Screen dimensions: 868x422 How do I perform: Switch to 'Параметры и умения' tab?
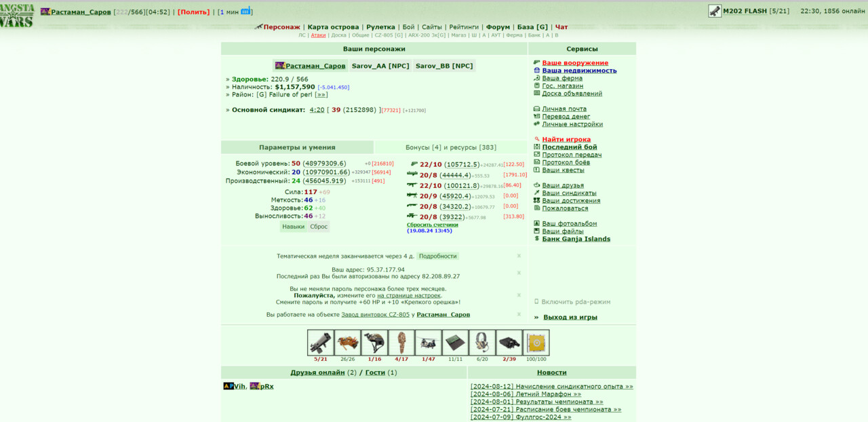[x=297, y=147]
